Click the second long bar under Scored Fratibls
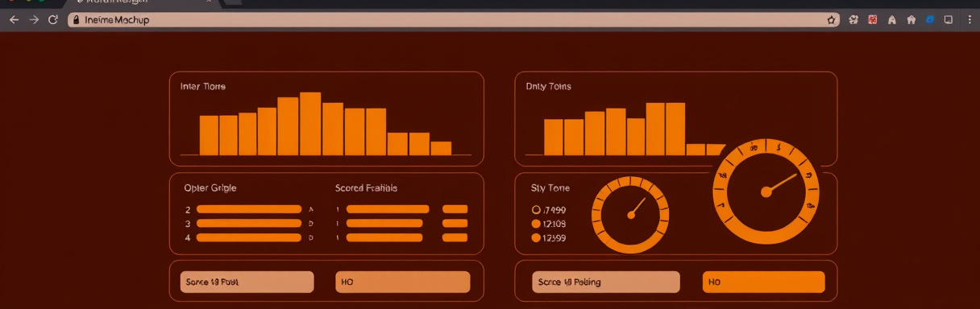 (x=384, y=224)
